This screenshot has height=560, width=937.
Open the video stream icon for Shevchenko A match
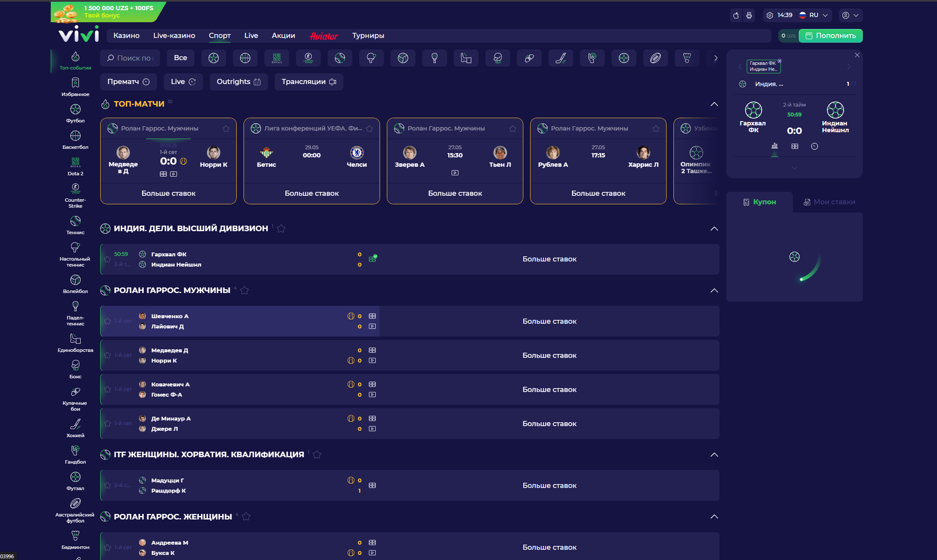click(372, 326)
